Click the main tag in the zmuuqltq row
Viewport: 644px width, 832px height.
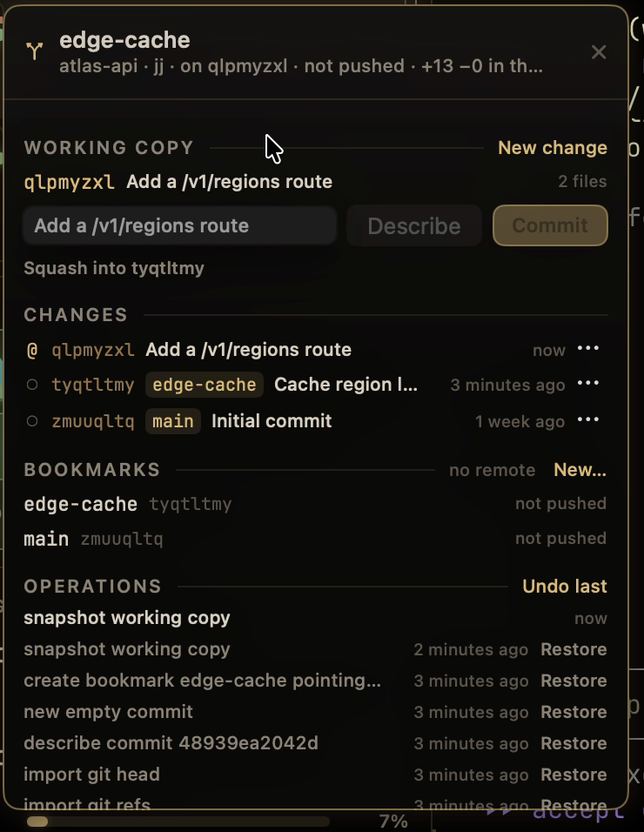coord(173,421)
